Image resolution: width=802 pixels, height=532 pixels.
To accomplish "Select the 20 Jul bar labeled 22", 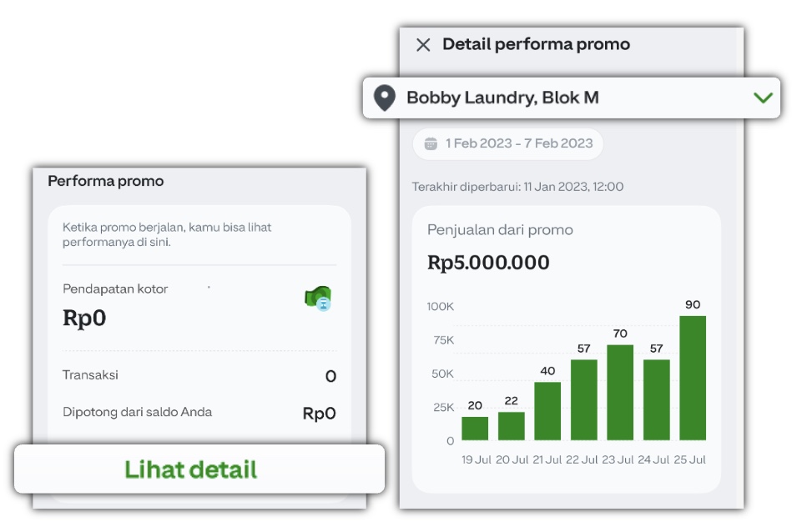I will point(511,426).
